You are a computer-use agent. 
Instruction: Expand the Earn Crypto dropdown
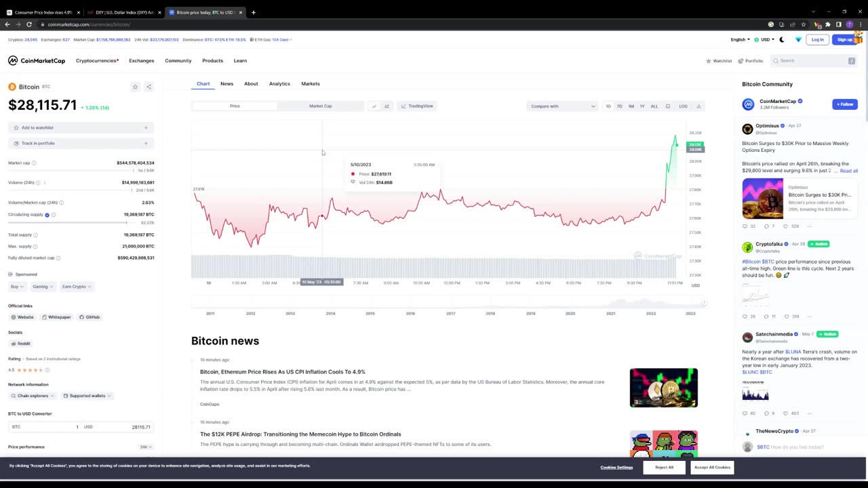(76, 287)
